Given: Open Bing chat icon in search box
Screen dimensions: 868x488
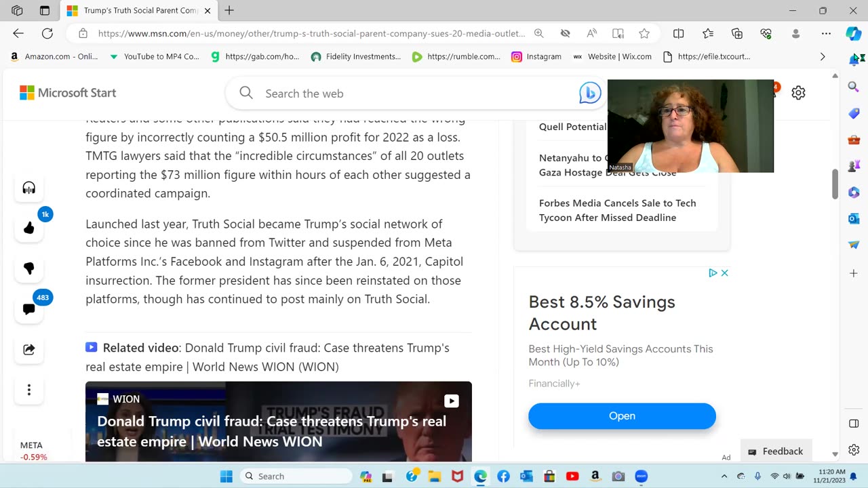Looking at the screenshot, I should [589, 93].
